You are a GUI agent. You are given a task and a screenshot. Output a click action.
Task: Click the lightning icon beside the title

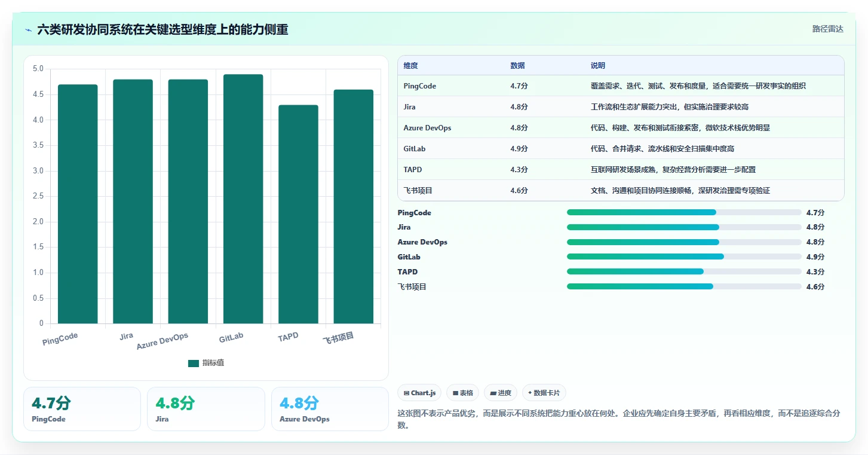click(28, 29)
